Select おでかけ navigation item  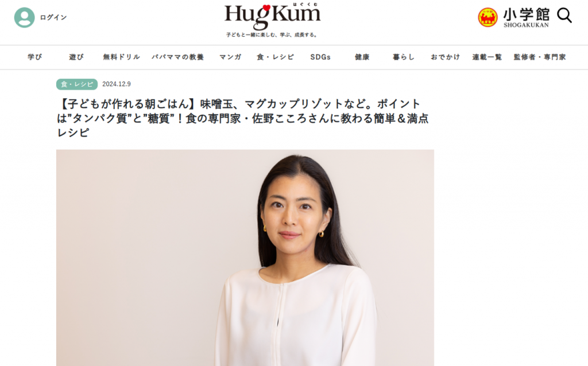coord(445,57)
